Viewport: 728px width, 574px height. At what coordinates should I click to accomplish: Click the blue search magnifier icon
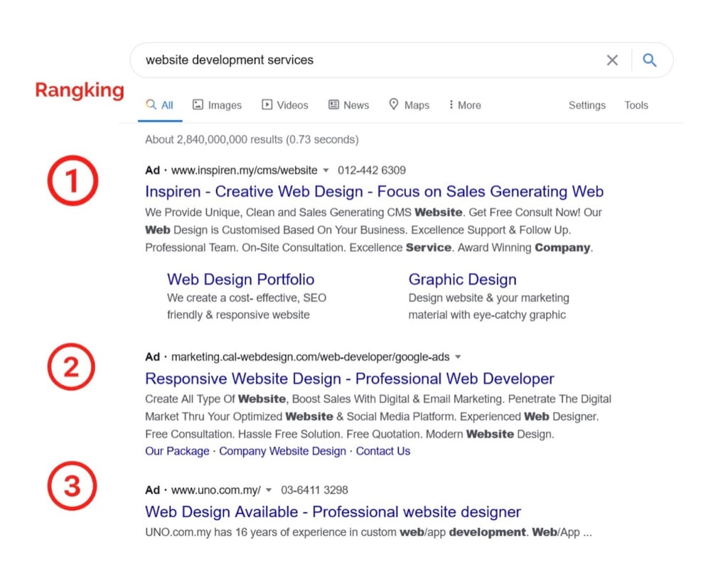click(x=649, y=60)
